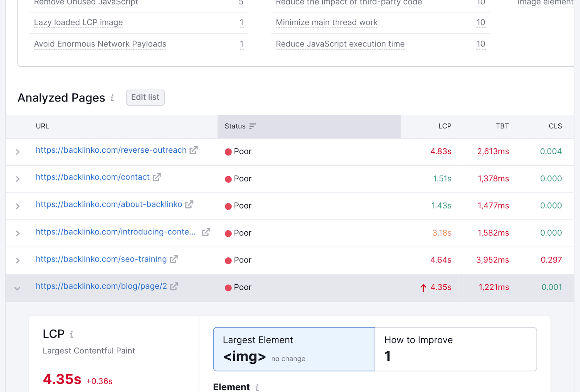This screenshot has width=580, height=392.
Task: Click the sort icon in Status column header
Action: coord(253,126)
